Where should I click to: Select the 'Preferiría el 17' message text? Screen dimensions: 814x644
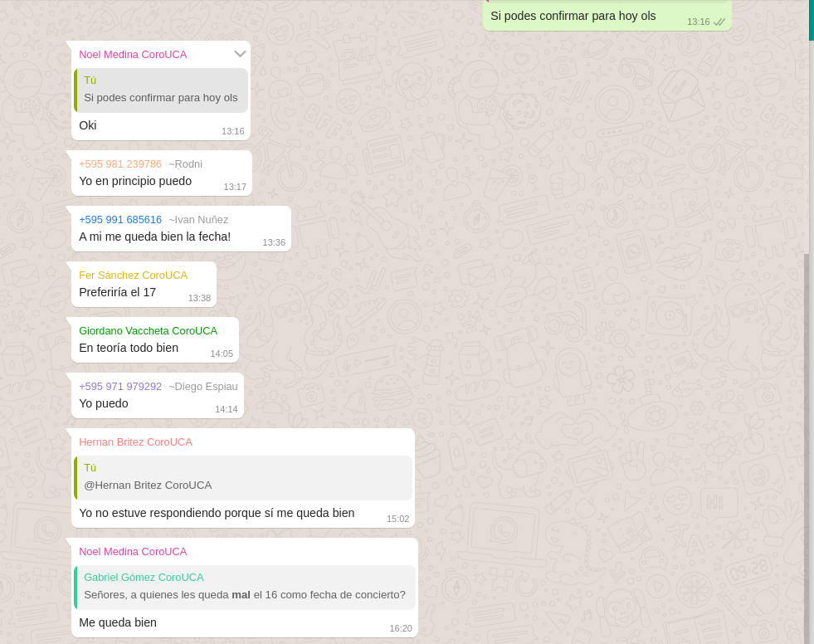(117, 292)
